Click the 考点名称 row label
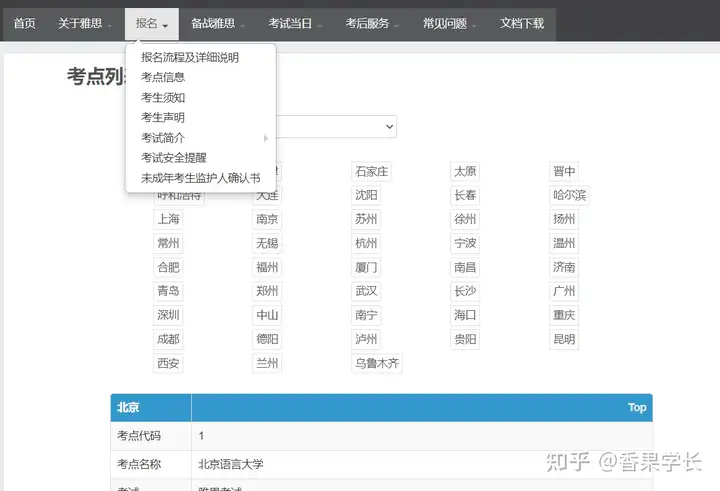Screen dimensions: 720x491 pyautogui.click(x=139, y=464)
